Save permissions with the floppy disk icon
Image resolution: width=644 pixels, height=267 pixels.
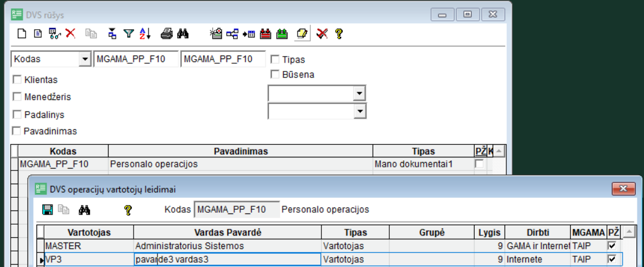coord(48,210)
